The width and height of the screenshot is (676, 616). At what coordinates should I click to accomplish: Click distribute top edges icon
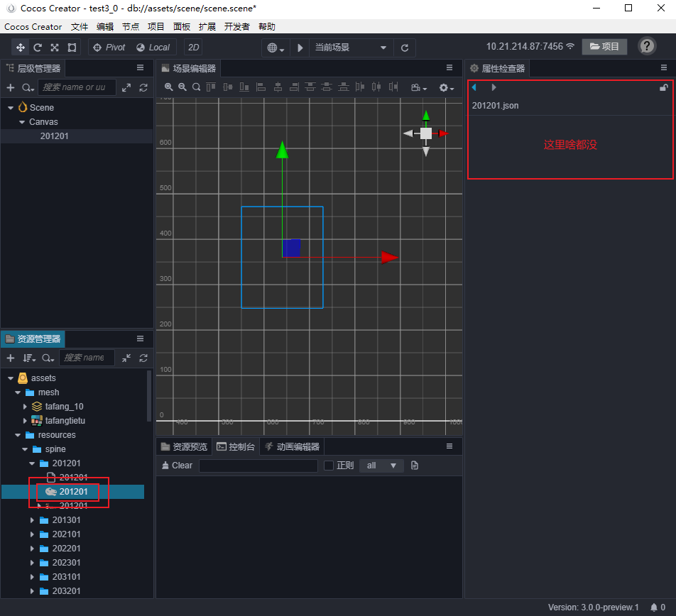click(310, 87)
